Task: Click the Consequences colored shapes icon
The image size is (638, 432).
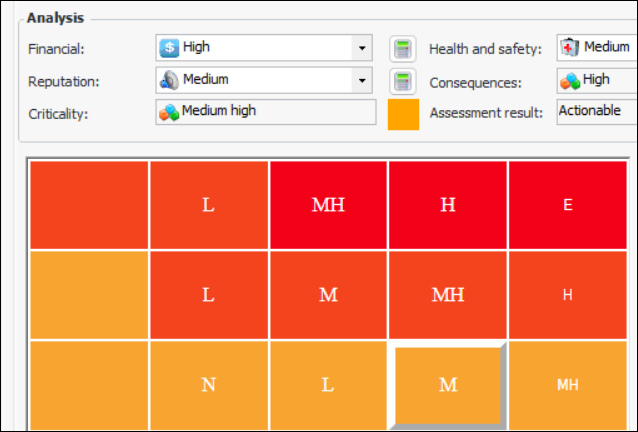Action: tap(570, 80)
